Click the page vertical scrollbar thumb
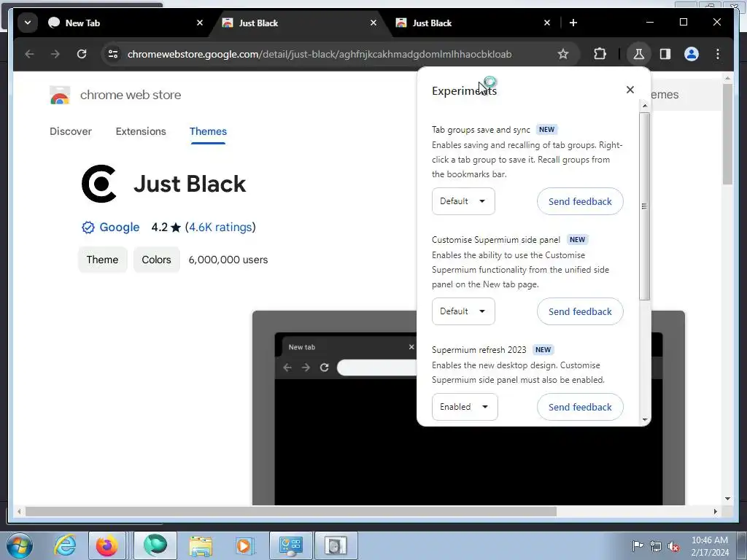This screenshot has height=560, width=747. pyautogui.click(x=727, y=134)
